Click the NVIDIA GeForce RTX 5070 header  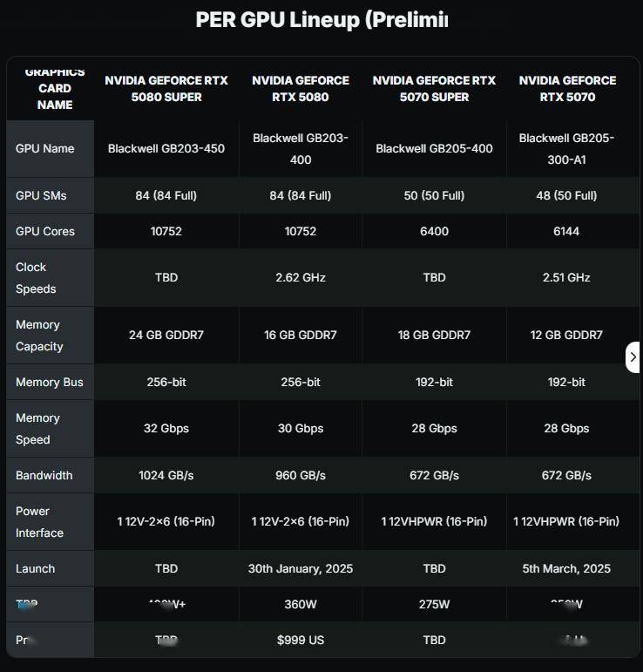tap(567, 88)
